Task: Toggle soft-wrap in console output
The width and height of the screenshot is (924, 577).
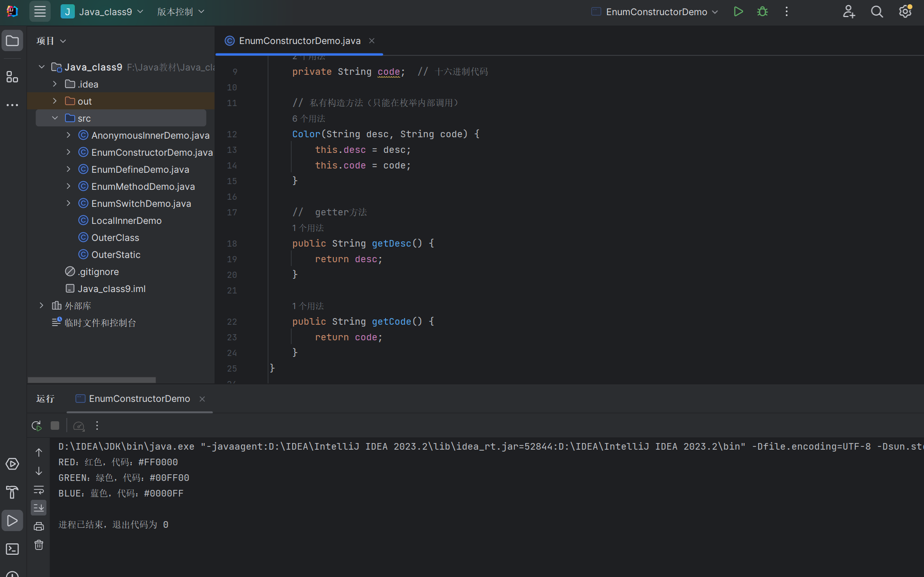Action: pos(39,489)
